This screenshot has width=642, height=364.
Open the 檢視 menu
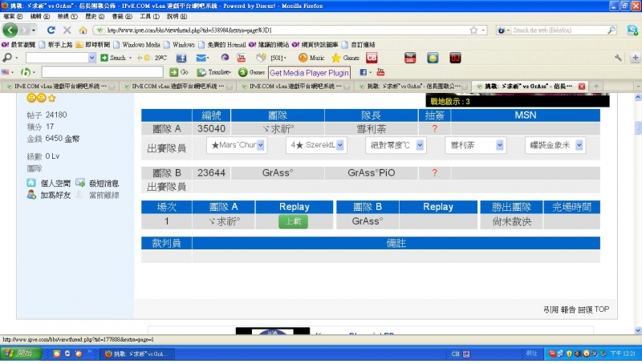pyautogui.click(x=67, y=16)
